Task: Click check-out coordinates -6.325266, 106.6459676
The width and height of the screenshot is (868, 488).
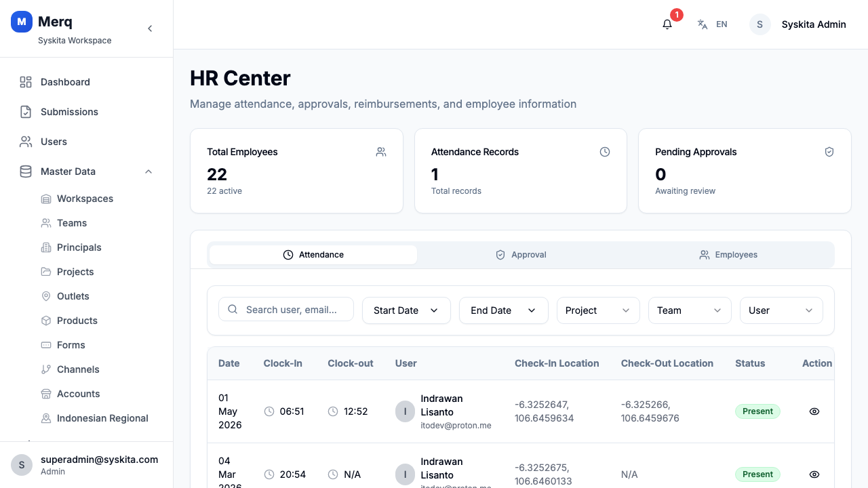Action: pos(650,411)
